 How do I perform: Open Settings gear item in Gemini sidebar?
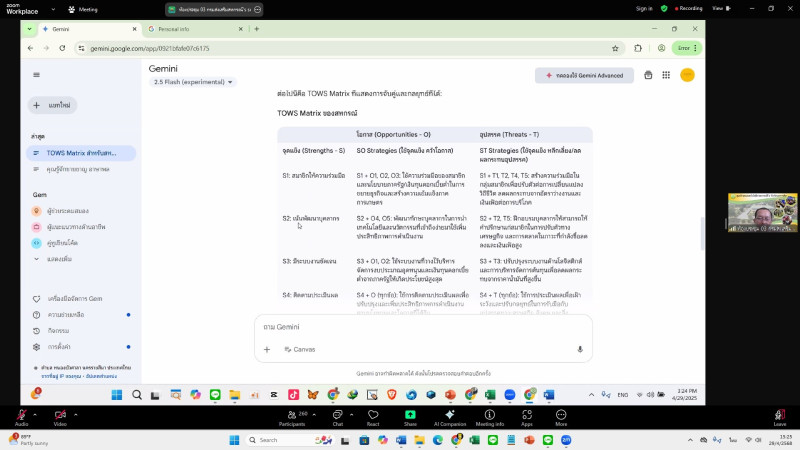point(59,347)
